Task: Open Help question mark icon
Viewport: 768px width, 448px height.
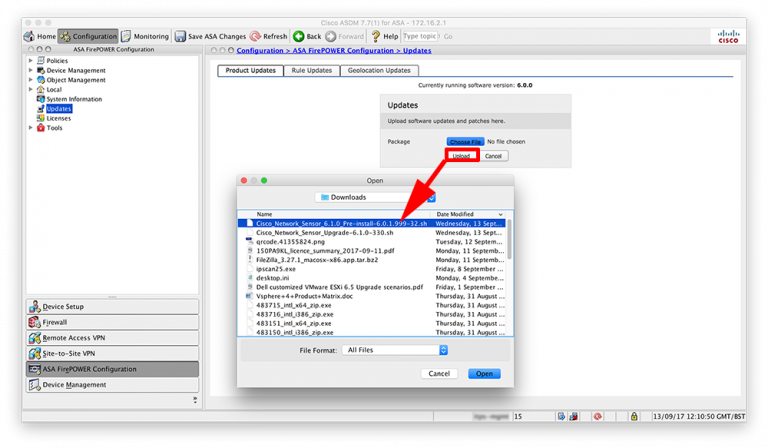Action: (x=376, y=36)
